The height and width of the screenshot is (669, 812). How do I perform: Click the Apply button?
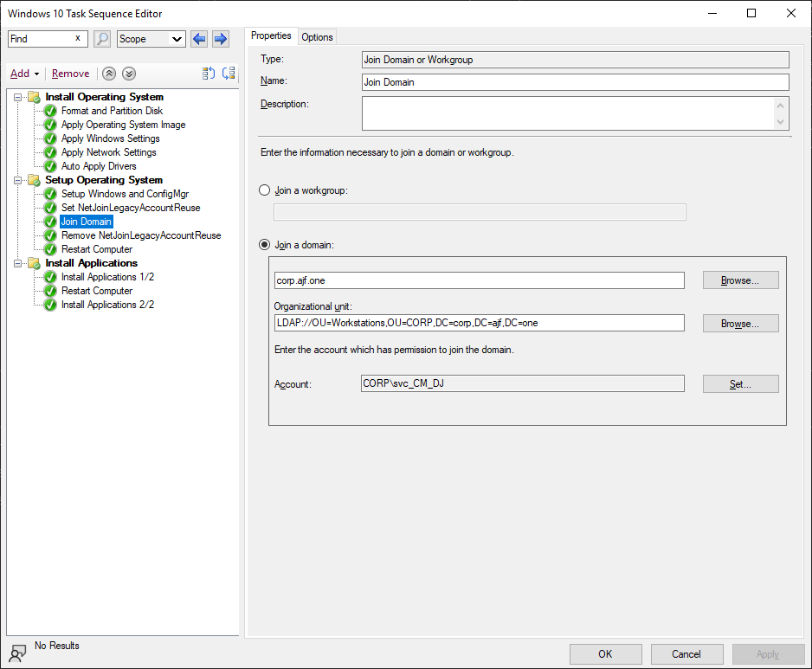click(768, 654)
